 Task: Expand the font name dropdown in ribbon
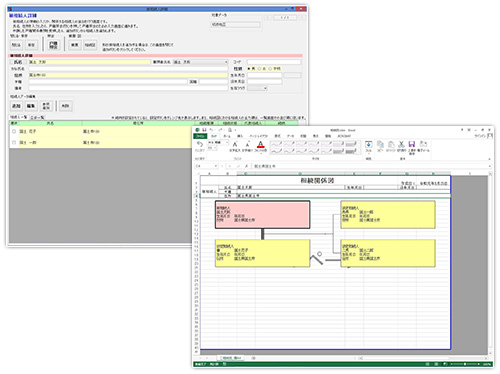tap(227, 142)
